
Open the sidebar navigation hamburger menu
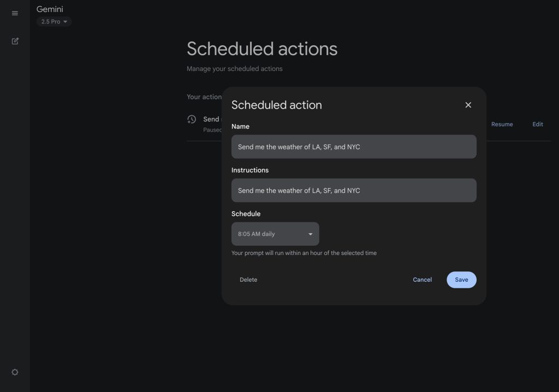(x=15, y=13)
